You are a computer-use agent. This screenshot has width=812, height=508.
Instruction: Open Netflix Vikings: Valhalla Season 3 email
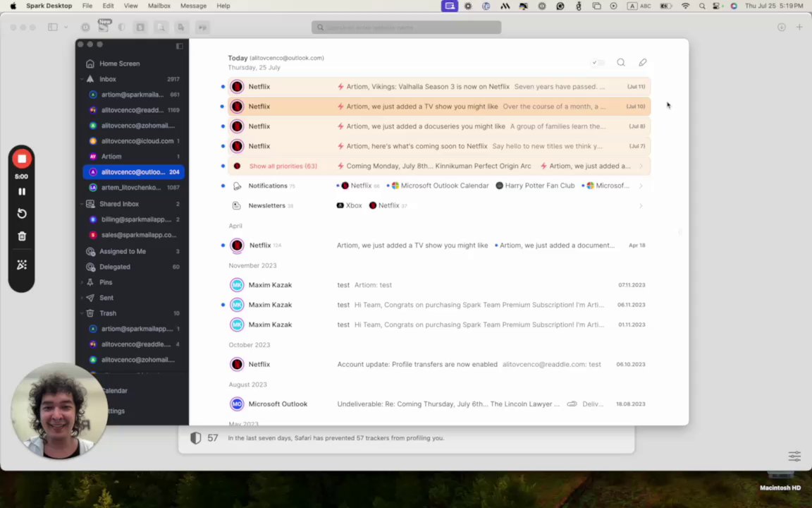[439, 87]
